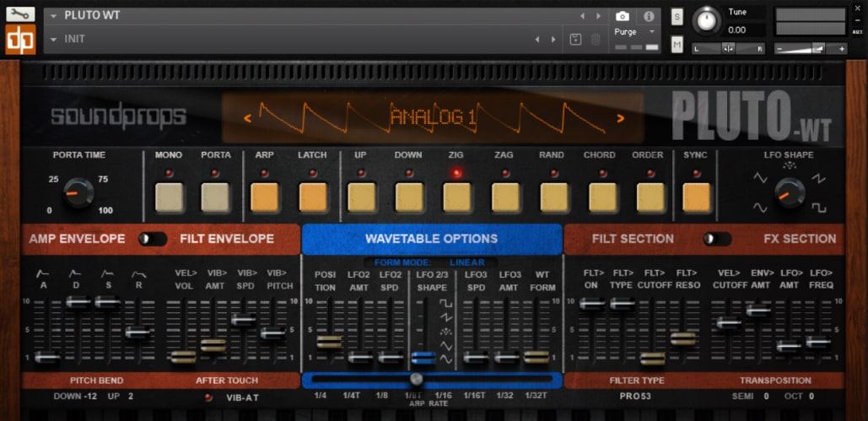868x421 pixels.
Task: Click the WAVETABLE OPTIONS header
Action: [432, 240]
